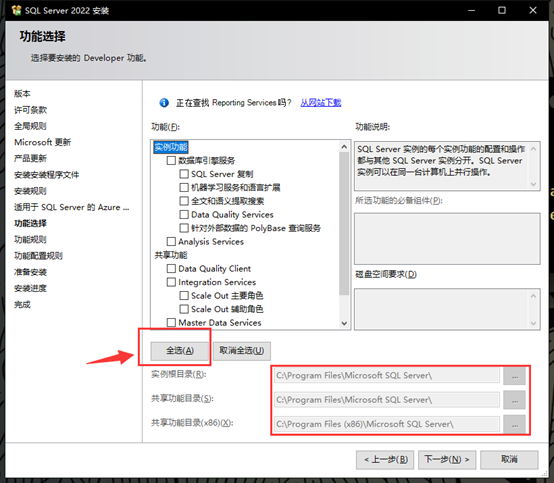Check the Analysis Services checkbox
Viewport: 554px width, 483px height.
click(171, 242)
